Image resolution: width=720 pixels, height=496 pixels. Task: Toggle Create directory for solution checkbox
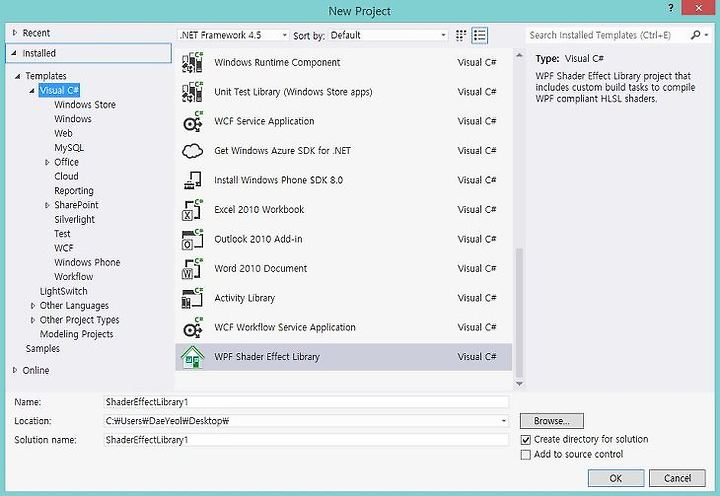[526, 440]
